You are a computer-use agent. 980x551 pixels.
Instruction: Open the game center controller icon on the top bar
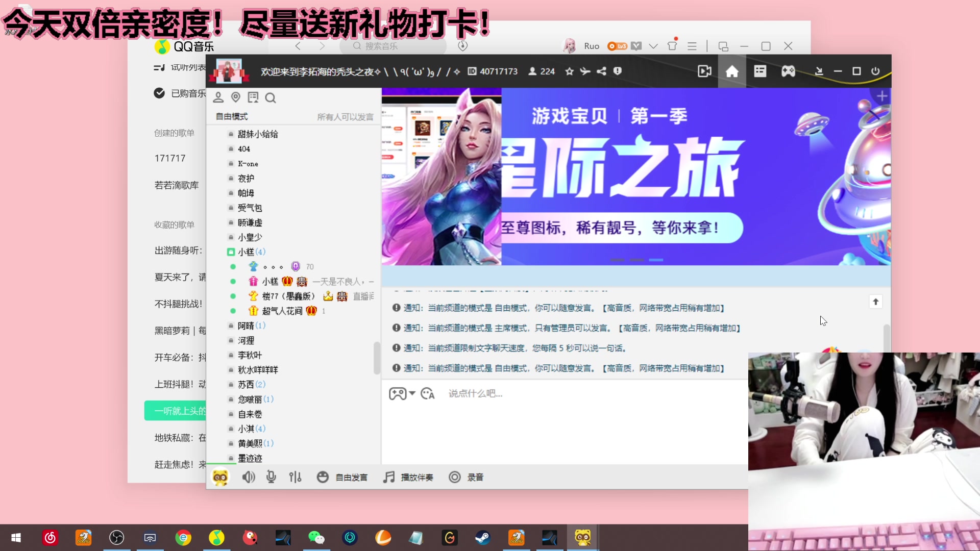[788, 71]
